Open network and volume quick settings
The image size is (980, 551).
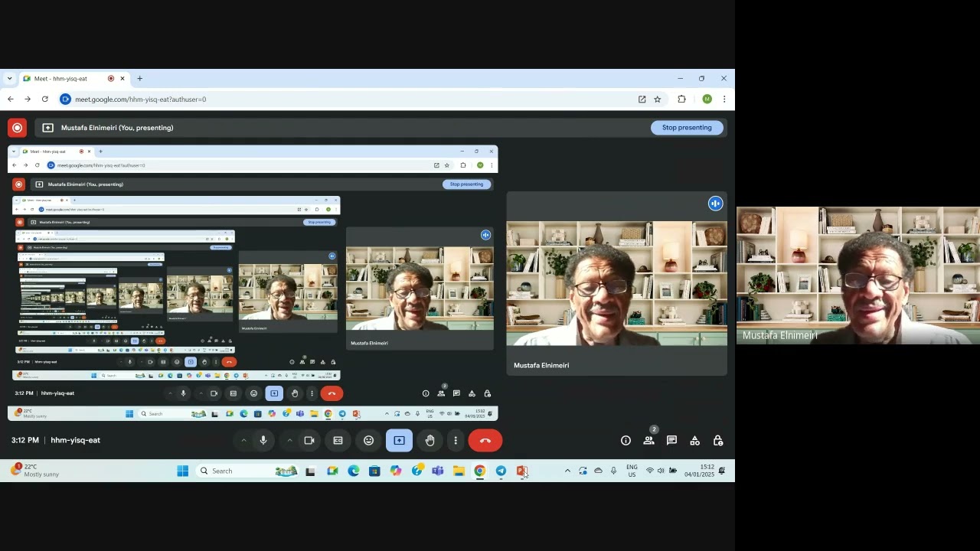[x=661, y=471]
